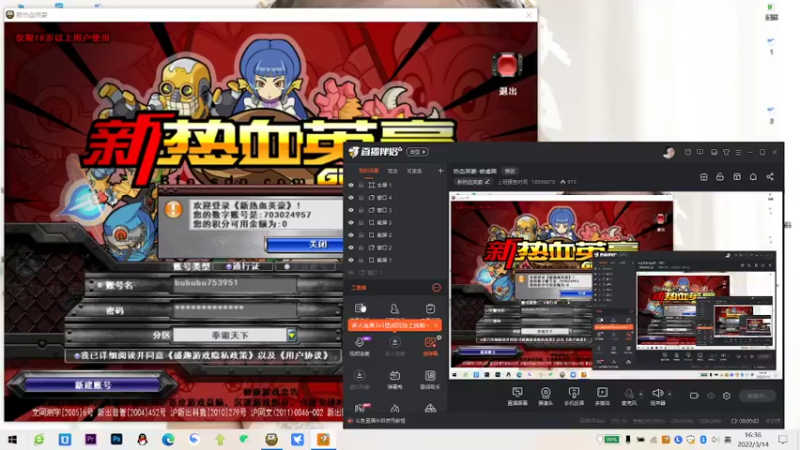This screenshot has width=800, height=450.
Task: Add a new scene with plus icon
Action: [x=440, y=171]
